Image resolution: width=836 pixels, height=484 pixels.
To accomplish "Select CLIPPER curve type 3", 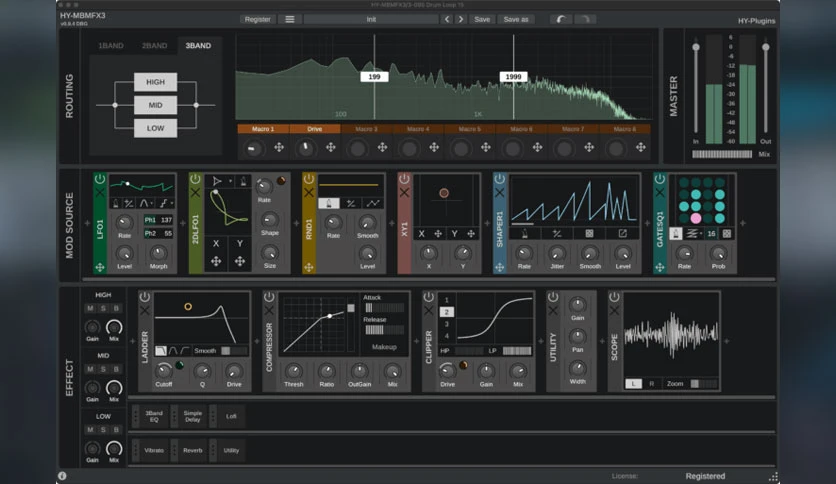I will coord(447,324).
